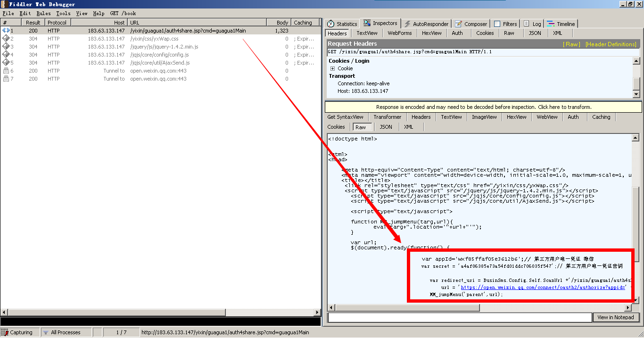Click the Capturing status icon
This screenshot has height=338, width=644.
[5, 332]
